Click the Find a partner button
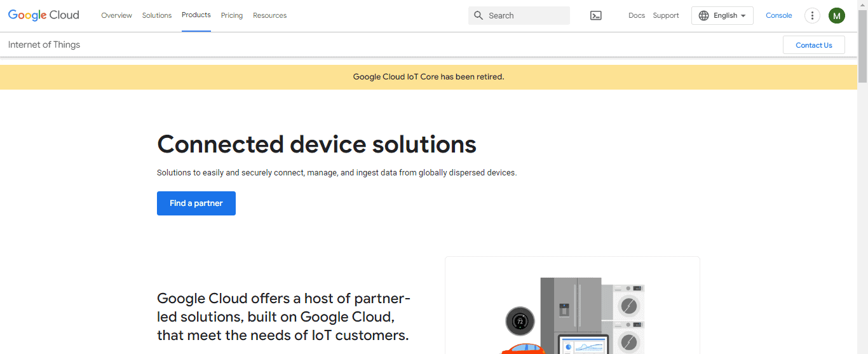This screenshot has width=868, height=354. pyautogui.click(x=196, y=203)
